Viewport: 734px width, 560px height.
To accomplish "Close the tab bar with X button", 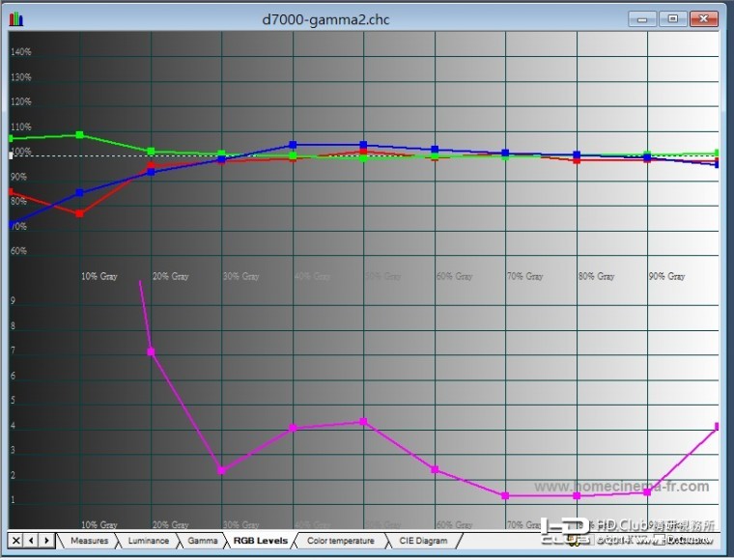I will pos(16,540).
